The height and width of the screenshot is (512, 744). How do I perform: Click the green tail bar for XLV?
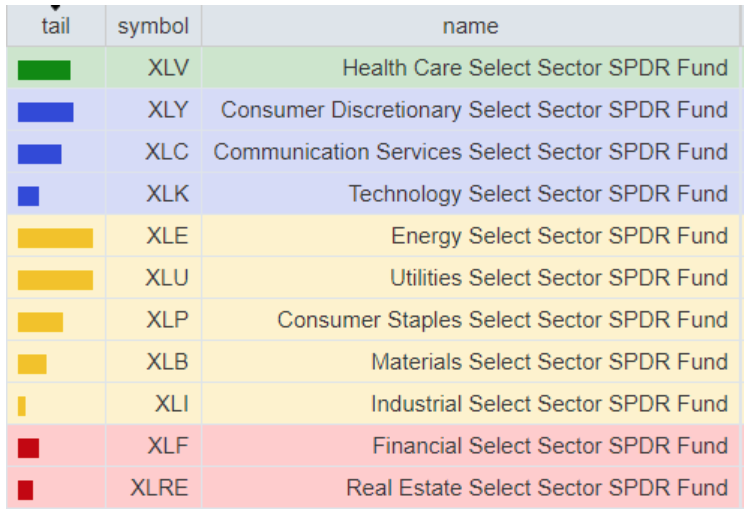tap(44, 69)
